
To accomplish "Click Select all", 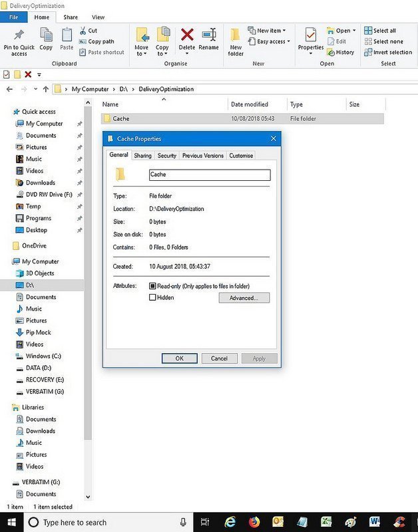I will click(x=379, y=31).
